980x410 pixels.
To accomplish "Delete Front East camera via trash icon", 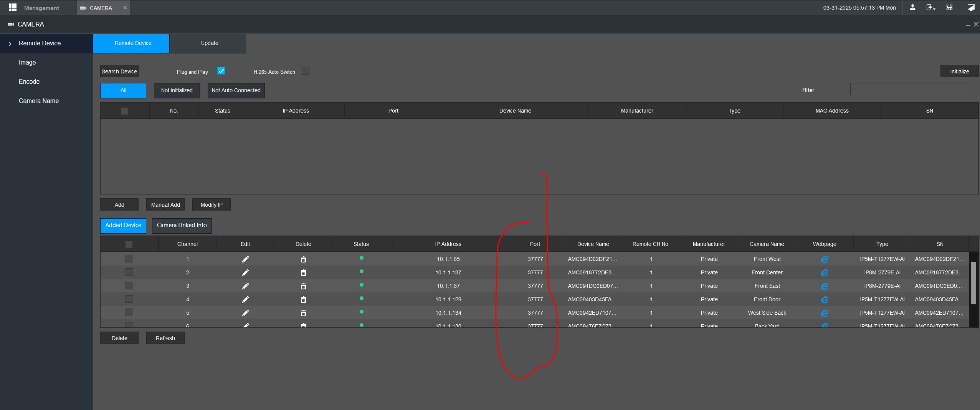I will coord(303,286).
